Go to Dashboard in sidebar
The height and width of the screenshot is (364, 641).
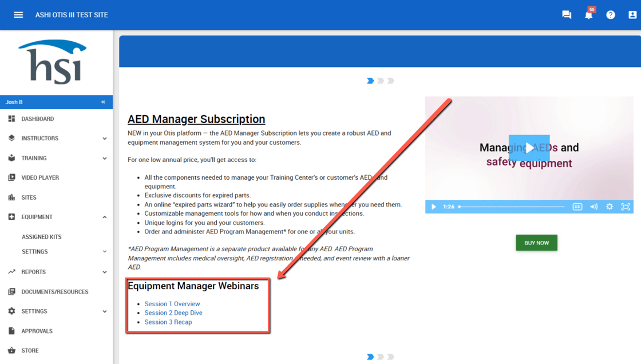[37, 119]
